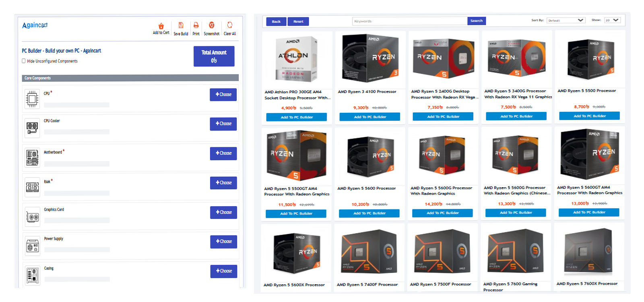Choose a Graphics Card component
Viewport: 644px width, 302px height.
click(x=223, y=212)
